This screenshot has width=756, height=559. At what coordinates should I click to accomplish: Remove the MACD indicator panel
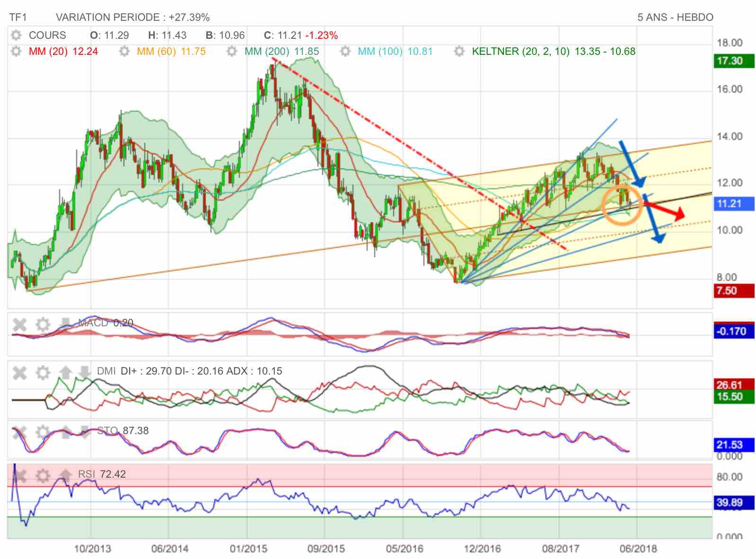click(19, 324)
